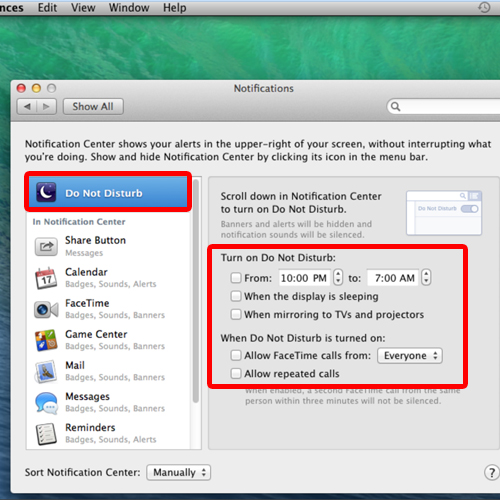Enable Allow repeated calls checkbox
Image resolution: width=500 pixels, height=500 pixels.
tap(236, 373)
